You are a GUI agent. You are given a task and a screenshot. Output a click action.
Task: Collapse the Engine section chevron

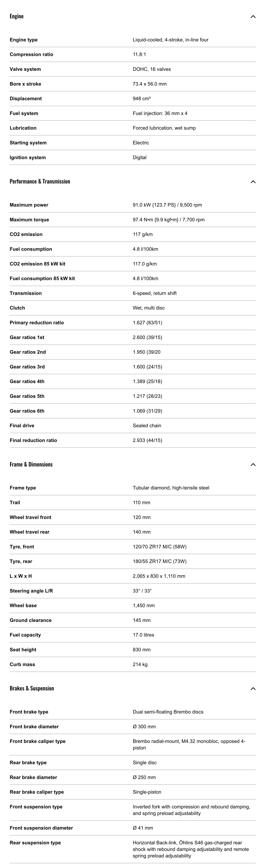pos(253,17)
